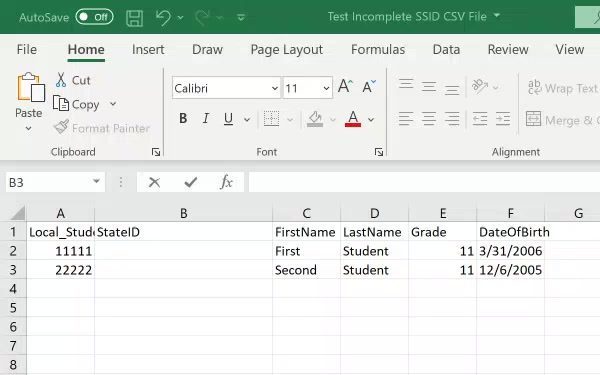Image resolution: width=600 pixels, height=375 pixels.
Task: Click the Cut scissors button
Action: 73,80
